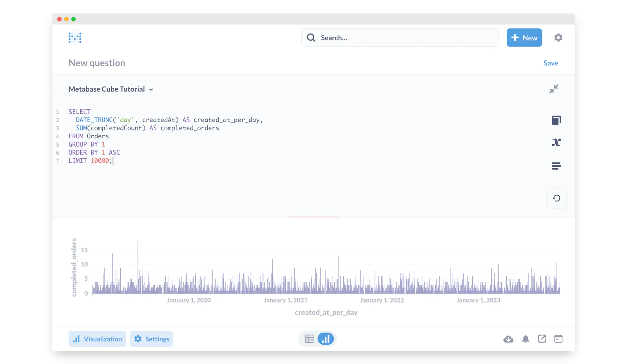This screenshot has height=364, width=627.
Task: Click the January 1, 2020 axis label
Action: coord(188,301)
